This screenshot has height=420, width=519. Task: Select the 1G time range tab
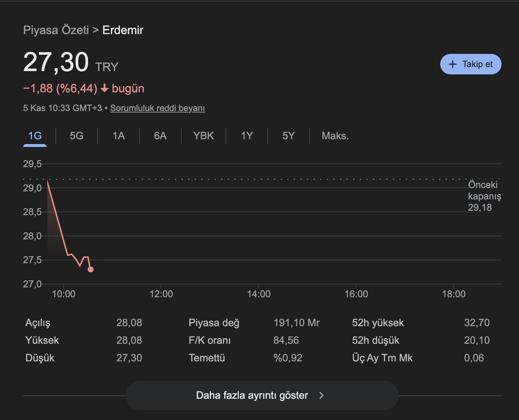(35, 136)
